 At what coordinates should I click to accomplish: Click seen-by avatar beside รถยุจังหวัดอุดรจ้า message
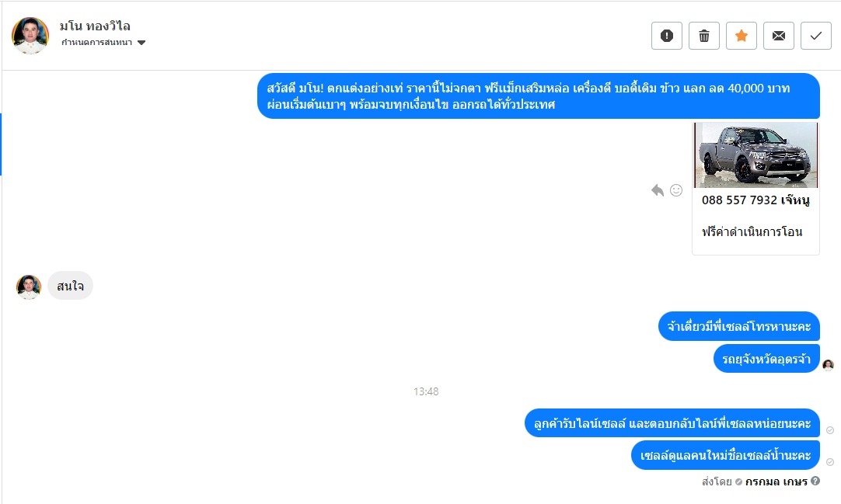pos(828,365)
